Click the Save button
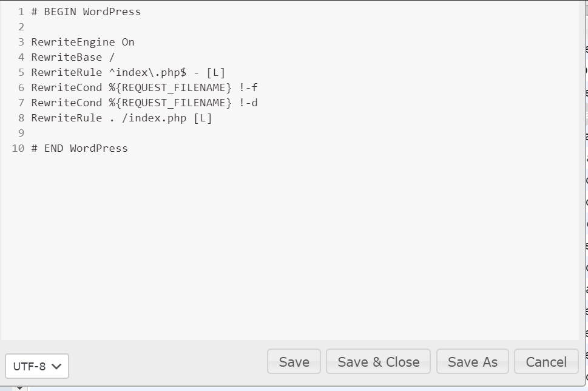Viewport: 588px width, 391px height. (294, 362)
